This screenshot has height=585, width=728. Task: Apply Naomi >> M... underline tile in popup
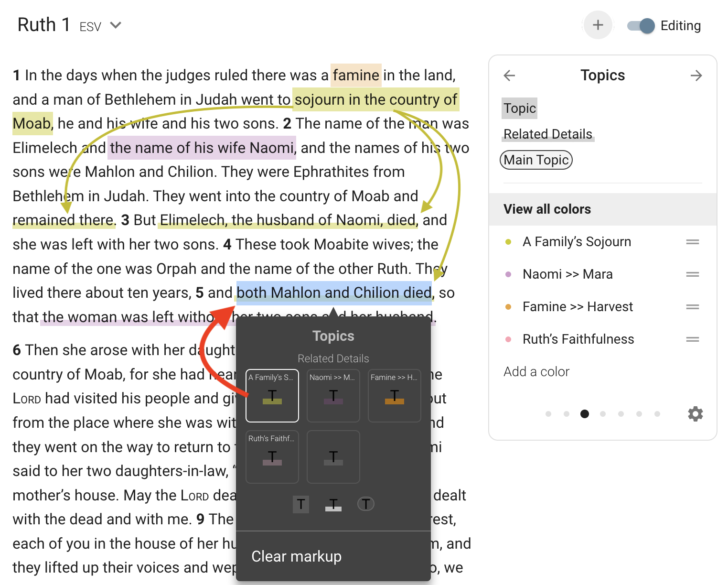(x=333, y=396)
